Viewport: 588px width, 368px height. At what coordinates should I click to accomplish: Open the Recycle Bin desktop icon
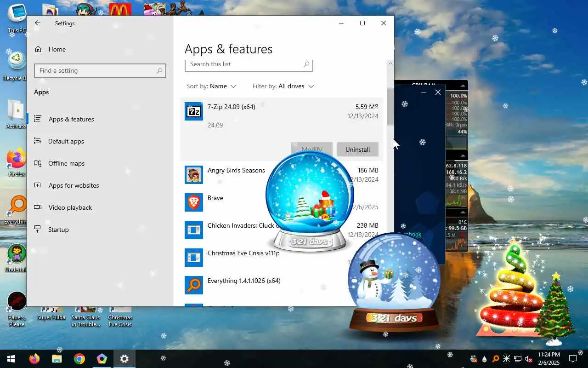pos(16,65)
